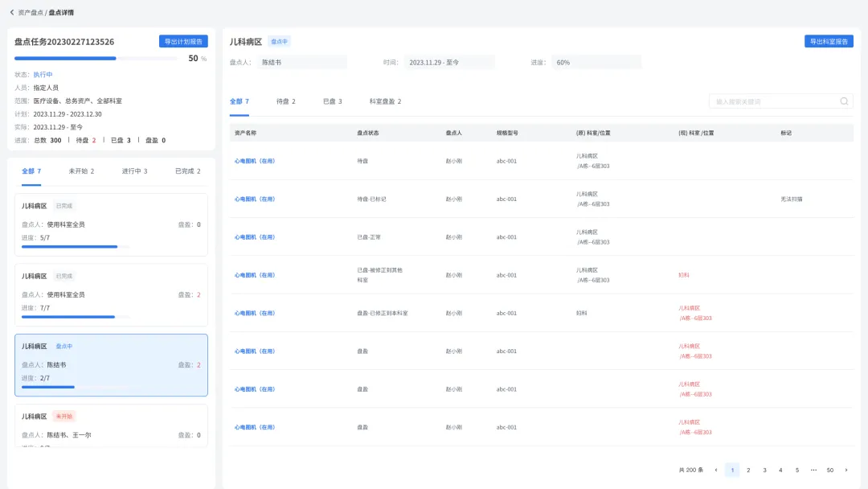Viewport: 868px width, 489px height.
Task: Go to page 2
Action: click(748, 471)
